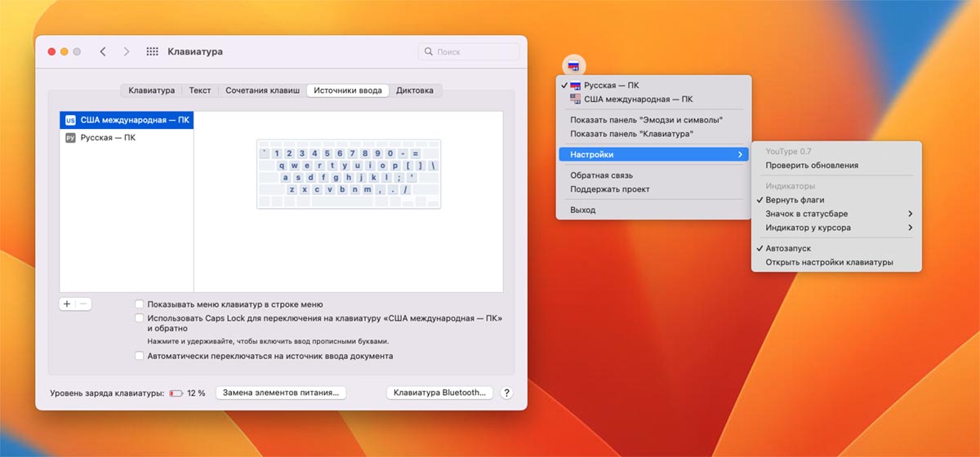Click the forward navigation arrow

point(126,51)
